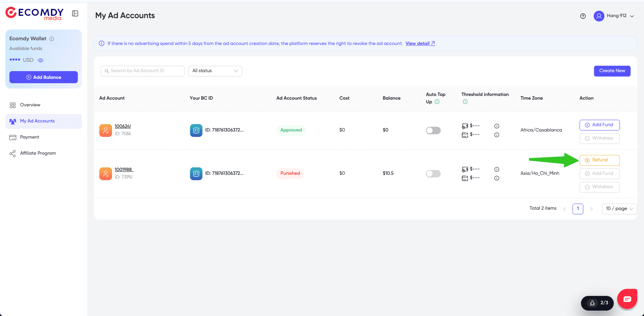Click the BC ID card icon for the Approved account
This screenshot has height=316, width=644.
click(196, 130)
